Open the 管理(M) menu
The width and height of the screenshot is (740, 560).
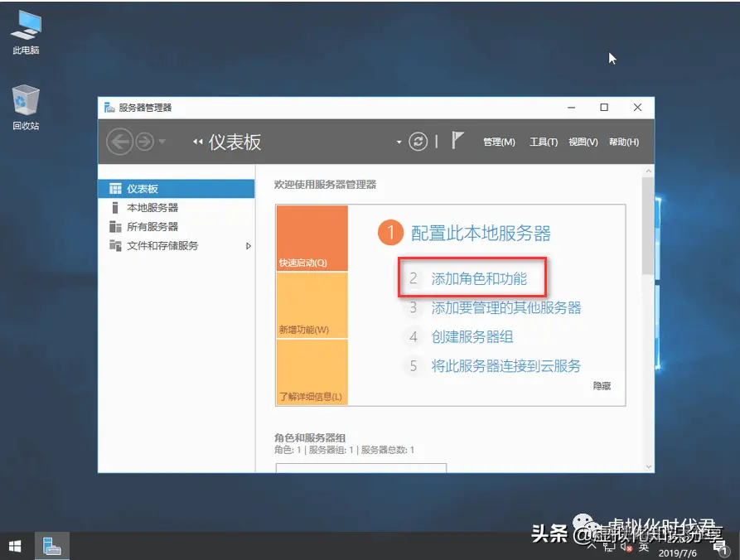point(498,141)
